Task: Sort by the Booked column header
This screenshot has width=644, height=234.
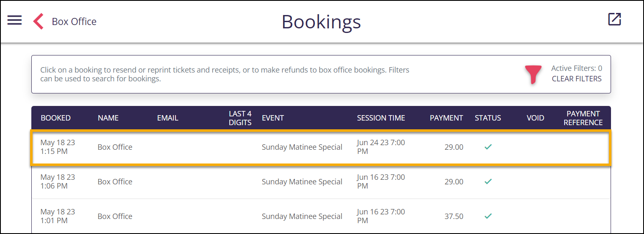Action: [x=56, y=118]
